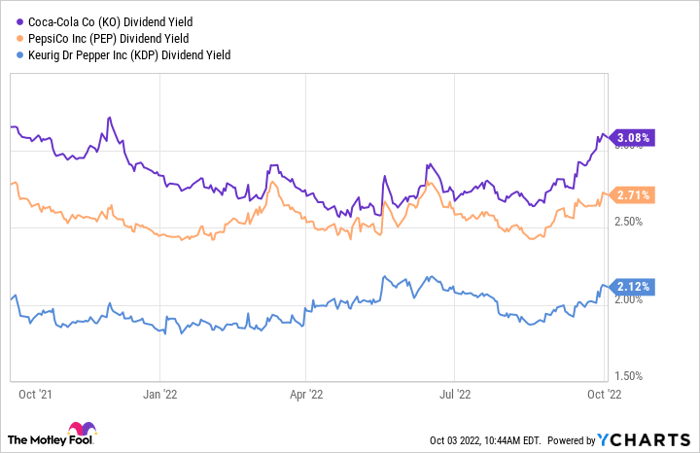Click the Apr '22 x-axis label

pos(307,396)
